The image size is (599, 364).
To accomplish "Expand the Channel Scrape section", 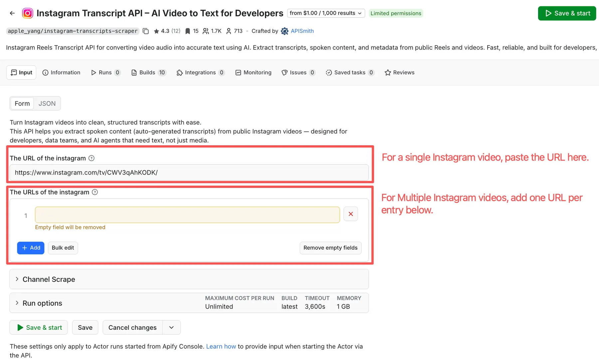I will click(189, 279).
